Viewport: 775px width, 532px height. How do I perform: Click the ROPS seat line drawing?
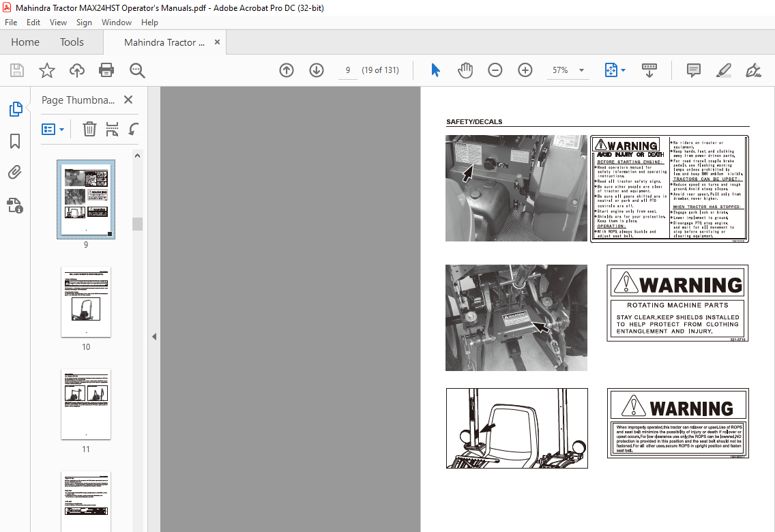[x=517, y=428]
